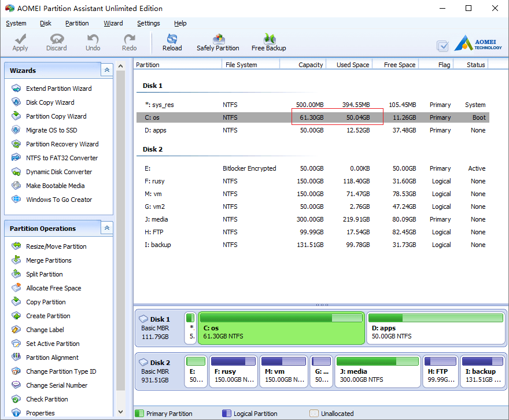Select the Create Partition operation

48,316
